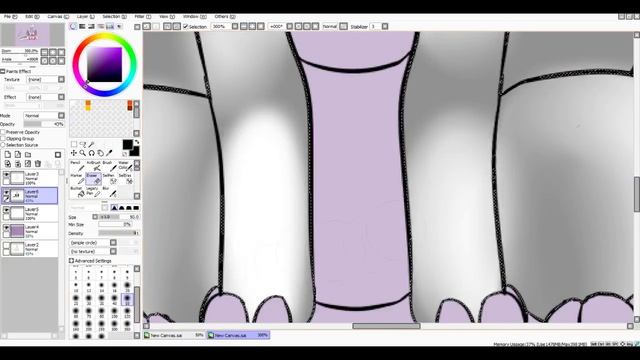640x360 pixels.
Task: Choose the rotate canvas tool
Action: pos(91,153)
